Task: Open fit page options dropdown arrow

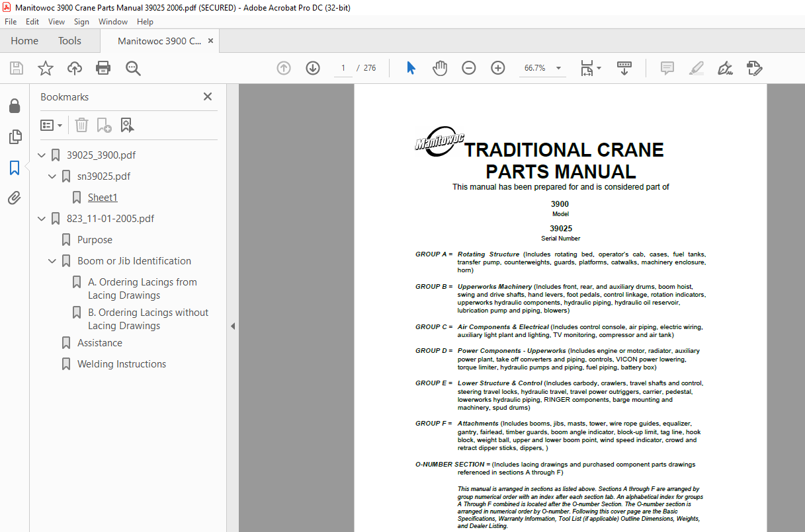Action: point(599,68)
